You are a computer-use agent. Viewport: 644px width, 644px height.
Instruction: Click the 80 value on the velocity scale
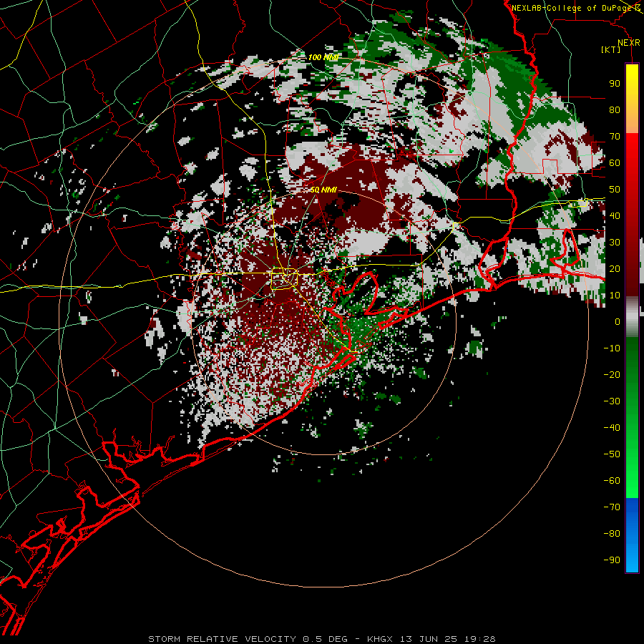tap(615, 110)
